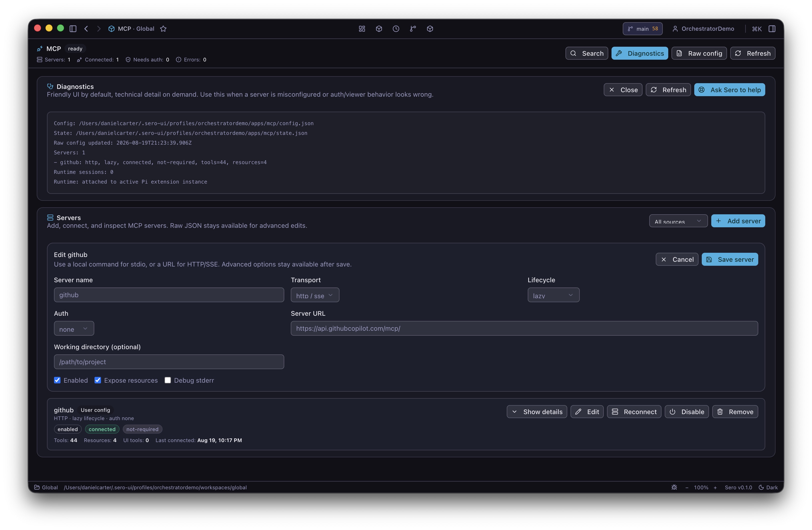Viewport: 812px width, 530px height.
Task: Open the OrchestratorDemo profile menu
Action: [x=703, y=29]
